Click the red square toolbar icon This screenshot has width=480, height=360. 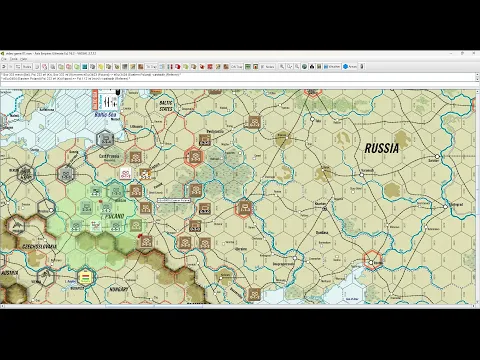tap(210, 67)
